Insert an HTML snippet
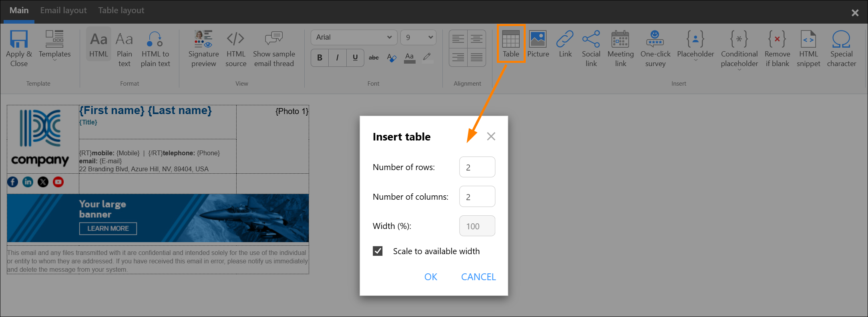 [x=808, y=48]
